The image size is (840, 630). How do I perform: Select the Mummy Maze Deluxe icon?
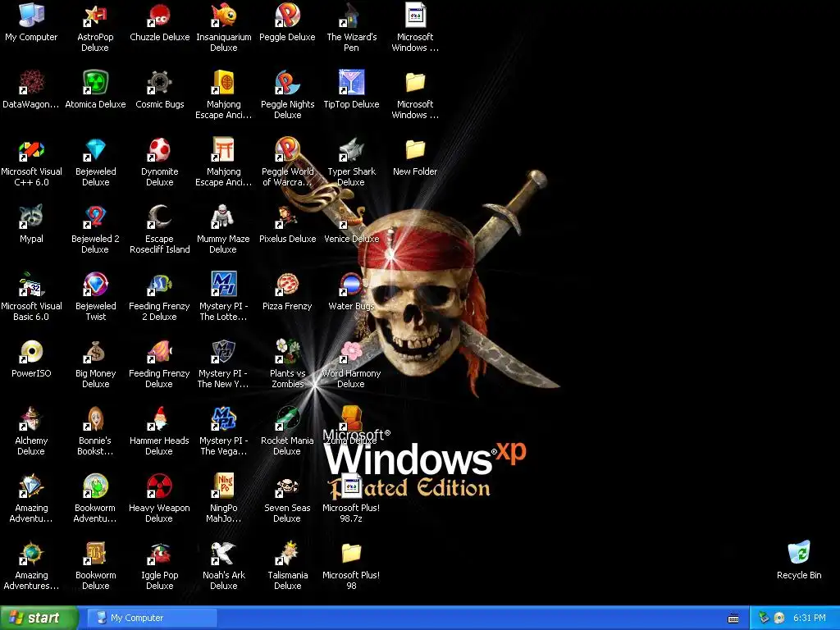click(223, 217)
